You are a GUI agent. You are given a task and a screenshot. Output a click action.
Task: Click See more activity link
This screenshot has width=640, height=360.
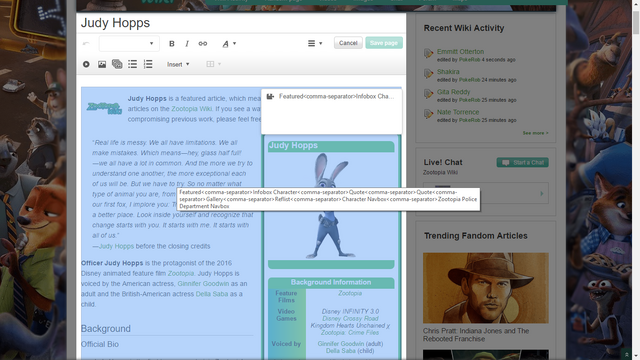[x=535, y=133]
